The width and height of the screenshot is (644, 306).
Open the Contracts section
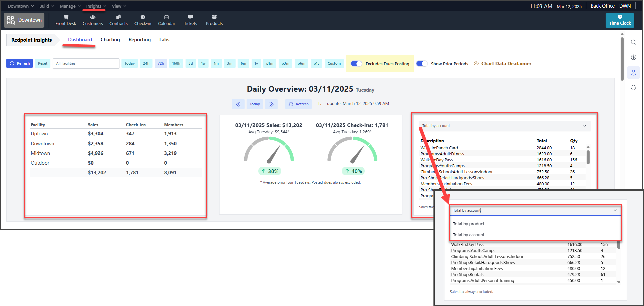(x=118, y=20)
